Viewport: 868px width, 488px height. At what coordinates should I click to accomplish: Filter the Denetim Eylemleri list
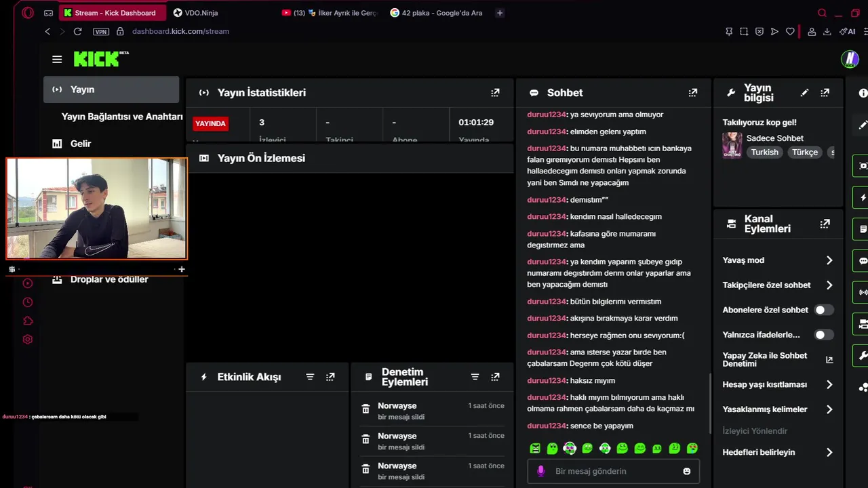[x=475, y=377]
